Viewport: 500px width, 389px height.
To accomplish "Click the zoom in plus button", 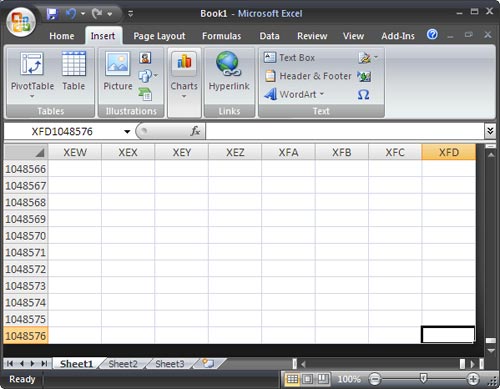I will (x=473, y=379).
